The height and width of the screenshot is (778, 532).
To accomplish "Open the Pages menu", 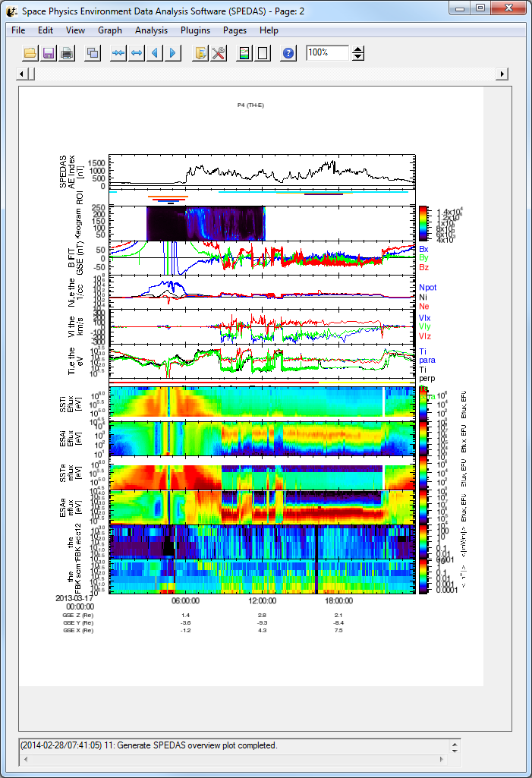I will point(235,30).
